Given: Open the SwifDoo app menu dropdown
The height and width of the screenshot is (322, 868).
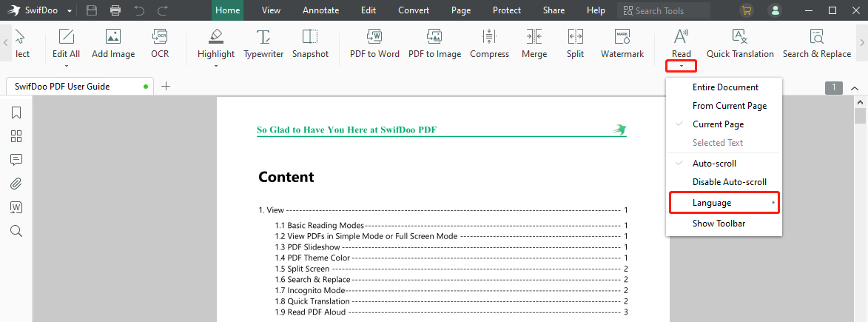Looking at the screenshot, I should click(x=70, y=10).
